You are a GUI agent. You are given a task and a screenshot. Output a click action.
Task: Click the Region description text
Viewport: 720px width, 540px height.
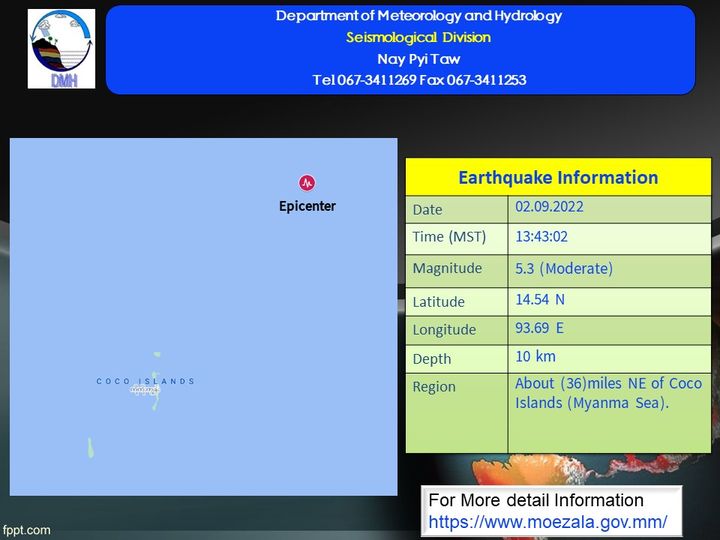point(608,393)
